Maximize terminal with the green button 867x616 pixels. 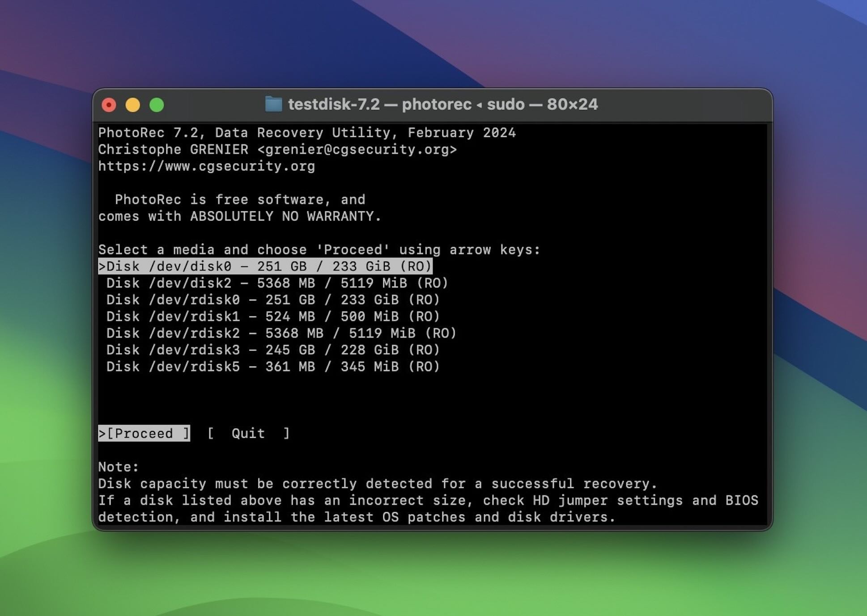(x=157, y=105)
